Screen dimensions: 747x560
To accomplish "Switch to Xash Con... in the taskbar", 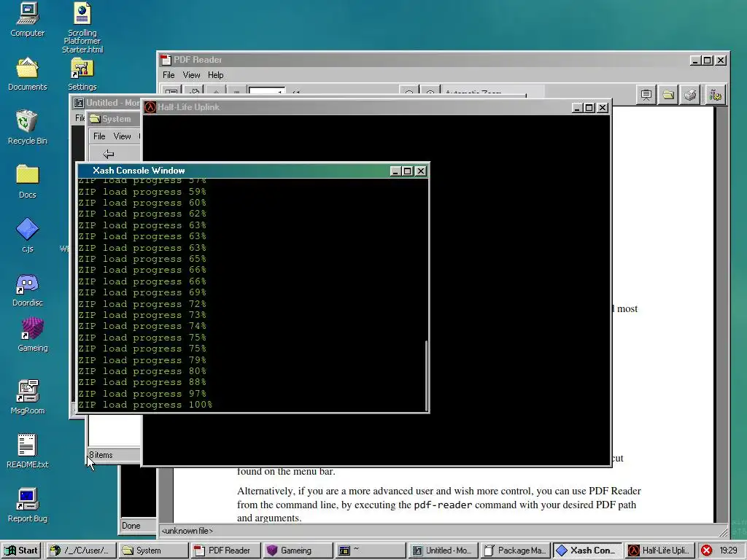I will 588,551.
